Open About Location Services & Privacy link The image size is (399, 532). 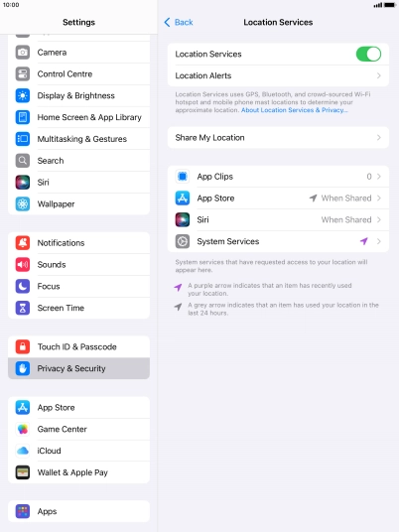[x=295, y=110]
